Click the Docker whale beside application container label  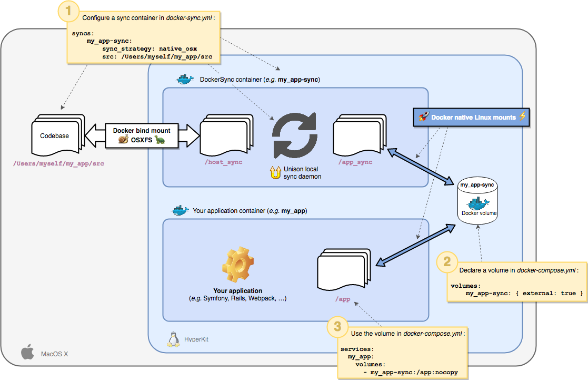coord(181,210)
